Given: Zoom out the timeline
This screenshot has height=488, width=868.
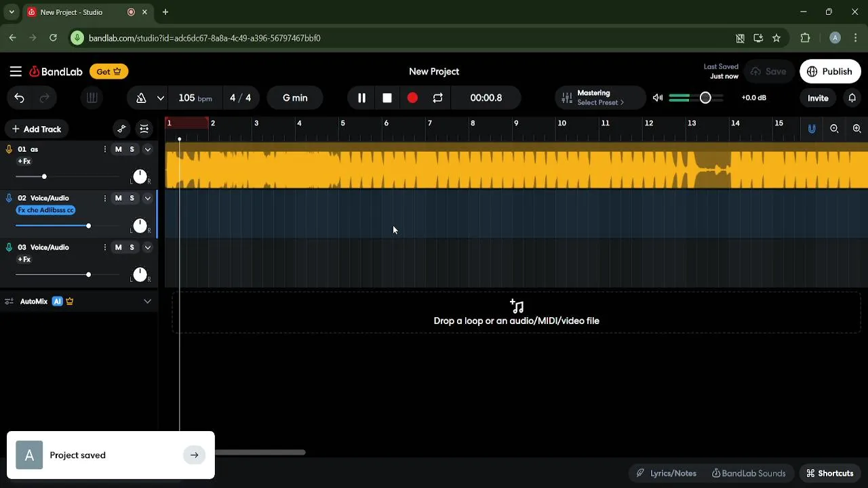Looking at the screenshot, I should (835, 129).
